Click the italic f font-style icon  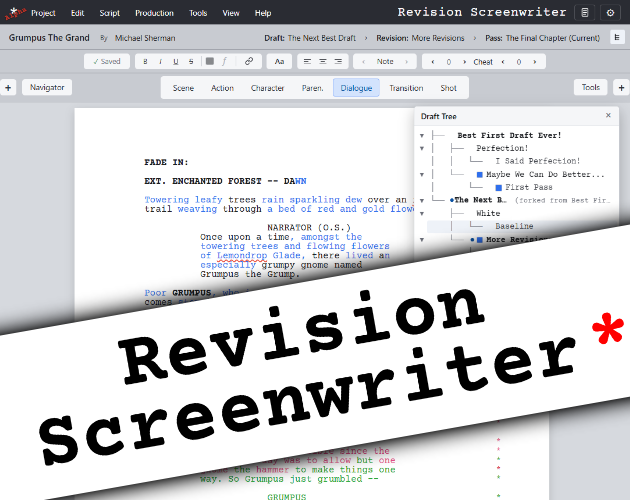(x=224, y=61)
